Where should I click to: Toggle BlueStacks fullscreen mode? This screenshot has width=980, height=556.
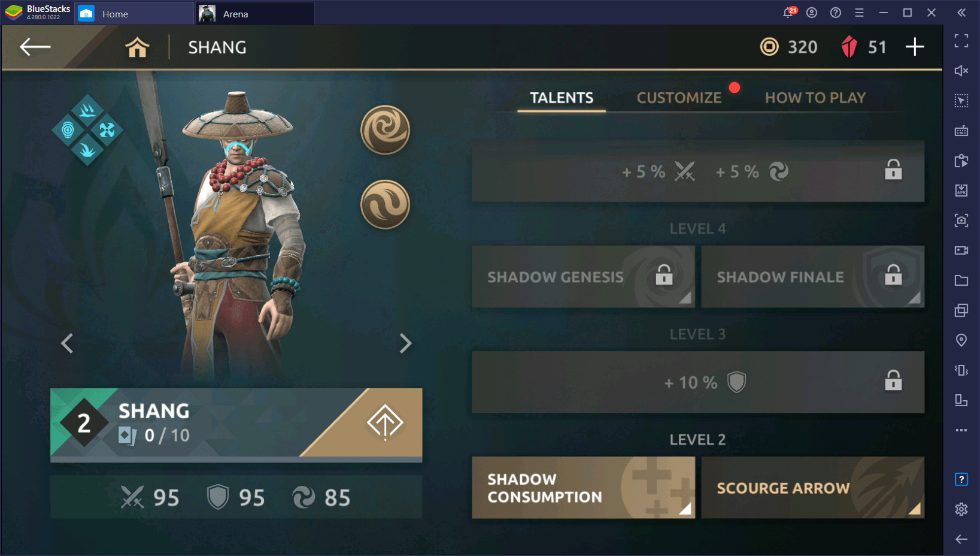point(961,41)
